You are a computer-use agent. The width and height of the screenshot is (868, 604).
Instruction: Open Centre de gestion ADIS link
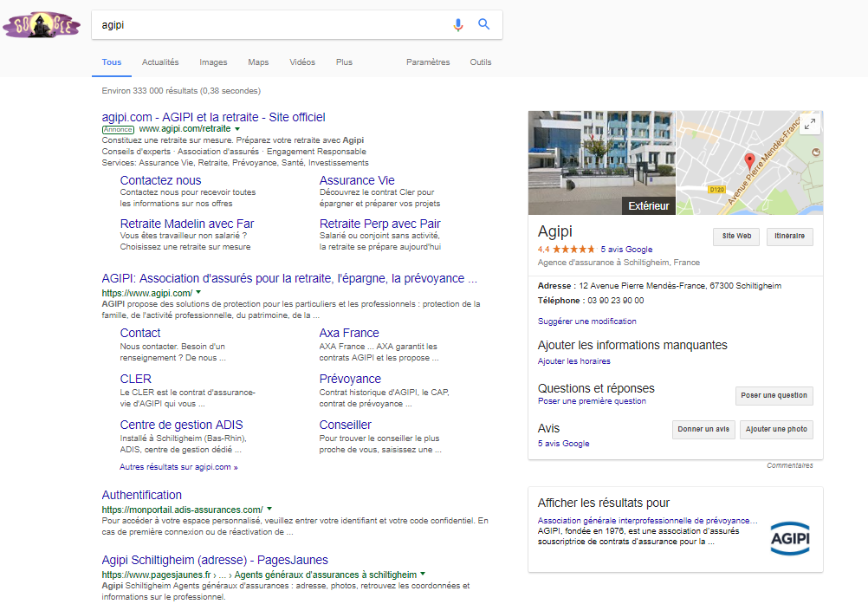tap(181, 425)
